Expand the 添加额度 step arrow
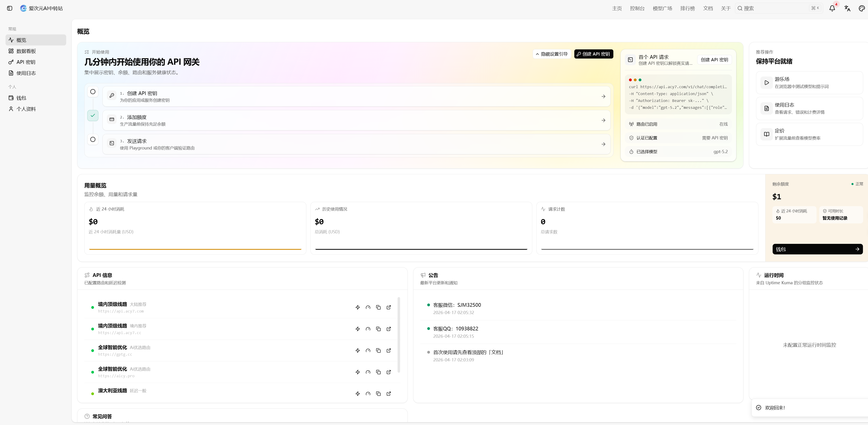Image resolution: width=868 pixels, height=425 pixels. click(x=603, y=120)
